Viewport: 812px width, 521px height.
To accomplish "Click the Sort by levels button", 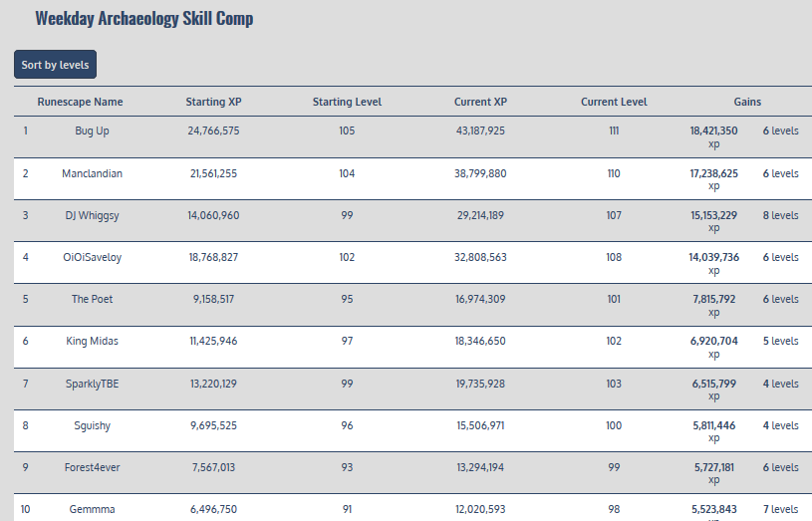I will 55,65.
